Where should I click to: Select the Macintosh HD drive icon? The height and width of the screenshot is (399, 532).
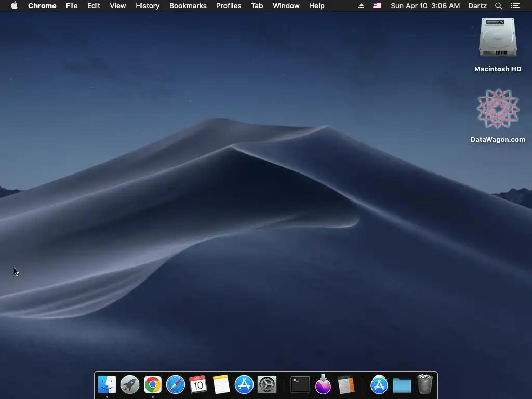[x=498, y=37]
